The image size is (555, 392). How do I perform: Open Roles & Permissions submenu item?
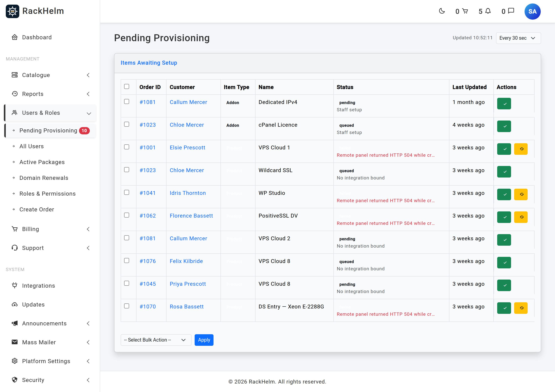tap(50, 194)
